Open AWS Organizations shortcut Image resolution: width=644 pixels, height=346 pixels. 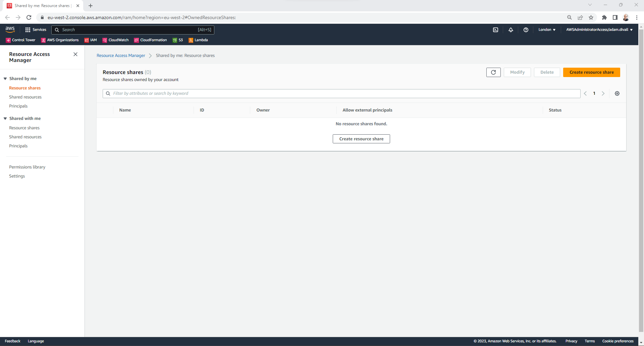coord(60,40)
